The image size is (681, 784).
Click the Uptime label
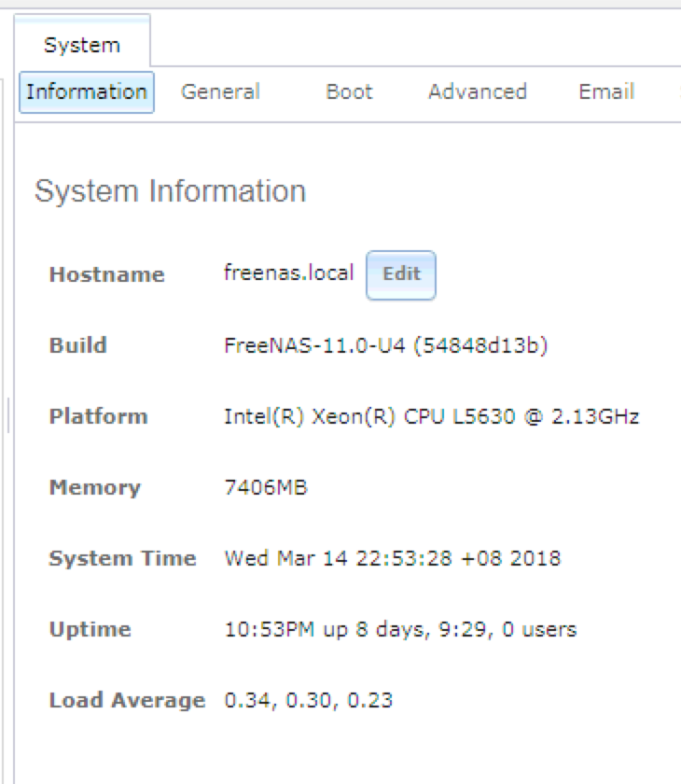(90, 629)
